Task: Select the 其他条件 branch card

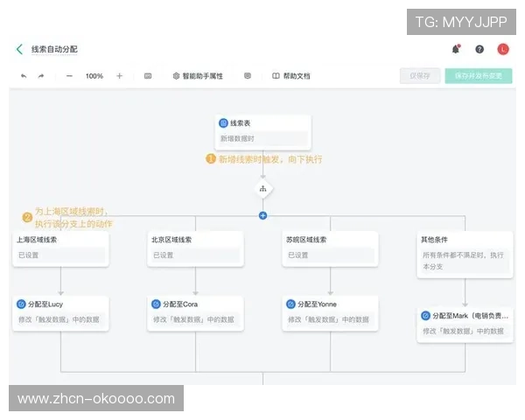Action: [465, 255]
